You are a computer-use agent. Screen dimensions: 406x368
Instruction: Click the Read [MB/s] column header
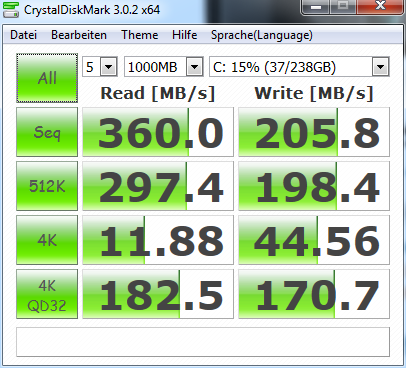[x=158, y=93]
